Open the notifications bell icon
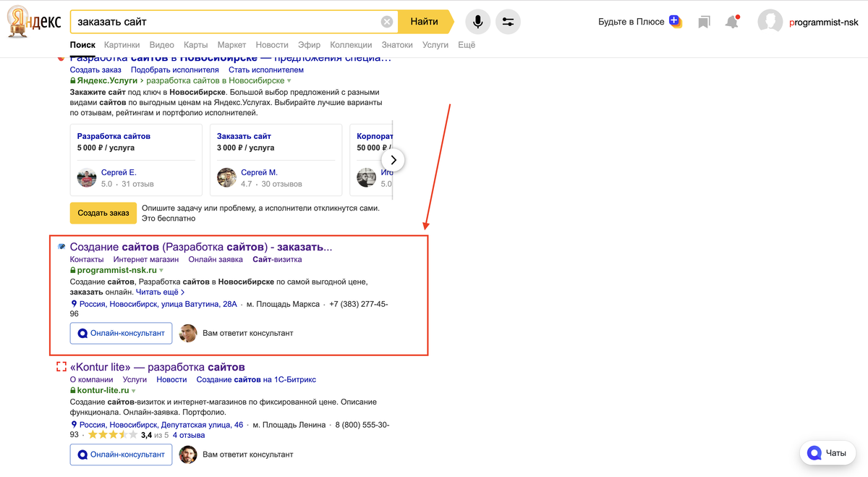Image resolution: width=868 pixels, height=477 pixels. tap(732, 22)
